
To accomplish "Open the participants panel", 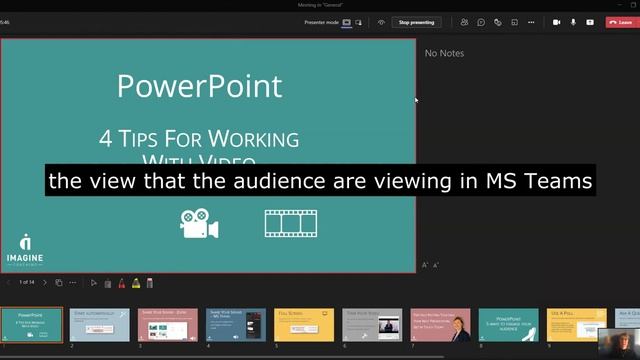I will coord(464,22).
